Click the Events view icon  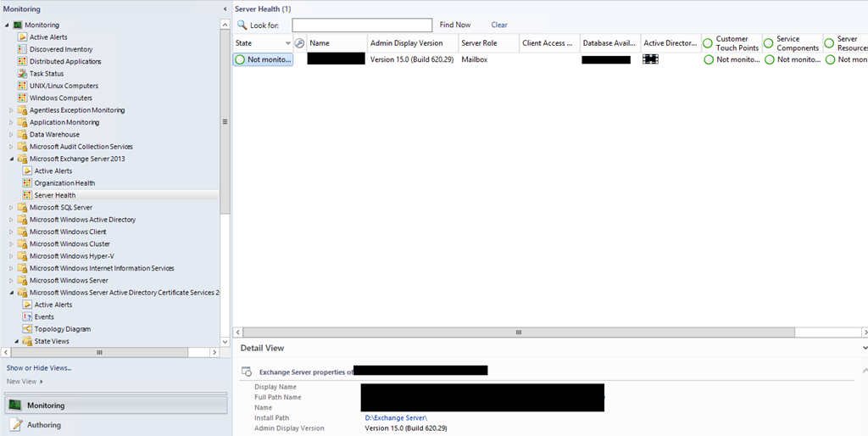[x=27, y=316]
